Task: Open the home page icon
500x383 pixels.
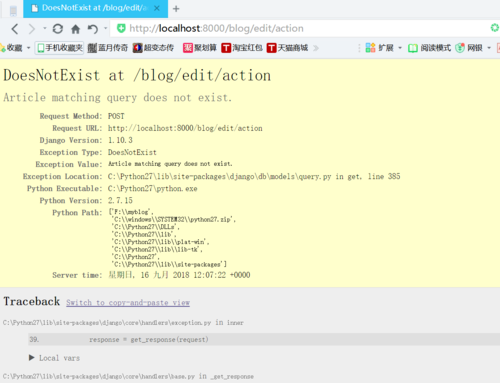Action: tap(76, 29)
